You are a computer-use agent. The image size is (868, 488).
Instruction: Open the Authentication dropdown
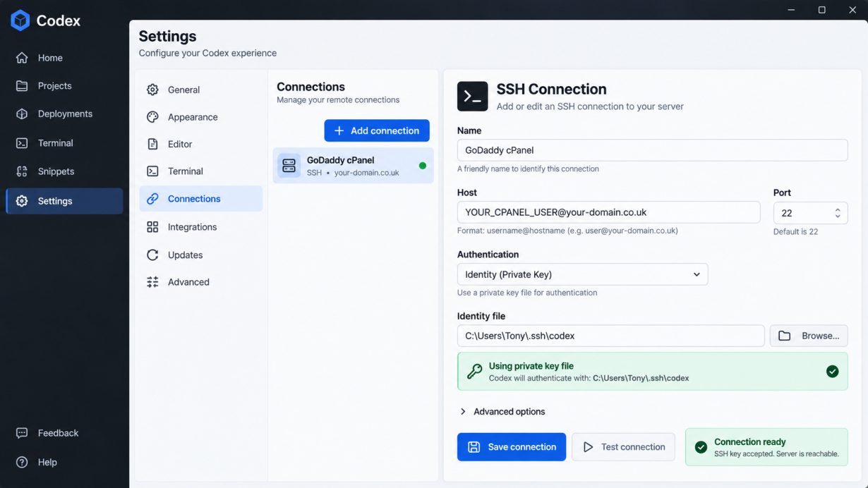582,274
